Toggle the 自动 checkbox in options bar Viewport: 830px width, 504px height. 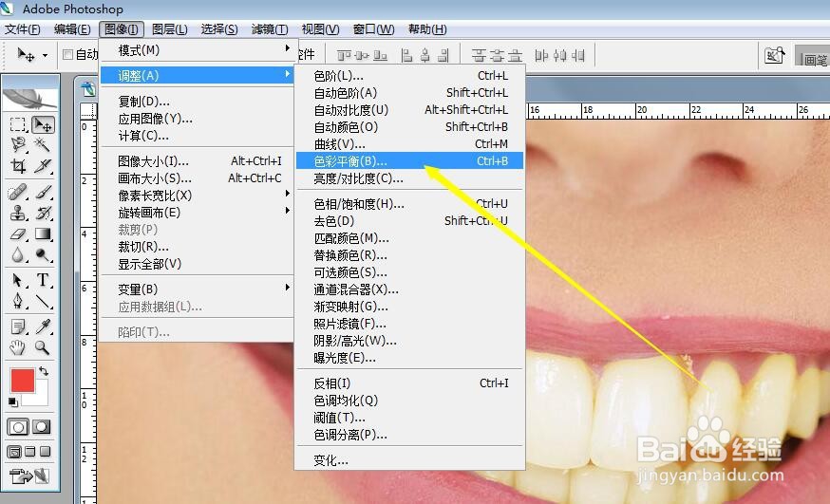click(x=67, y=54)
